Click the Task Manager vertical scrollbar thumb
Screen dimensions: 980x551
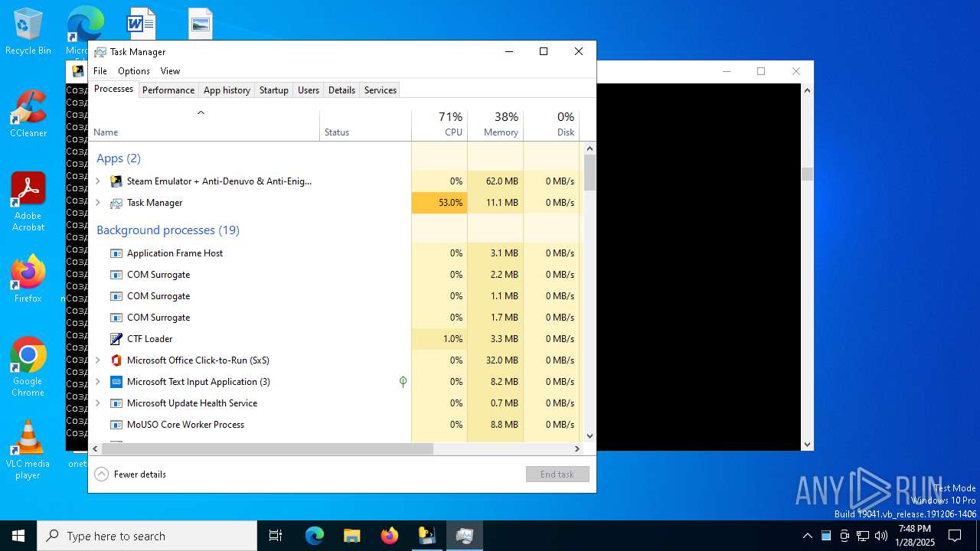click(590, 172)
